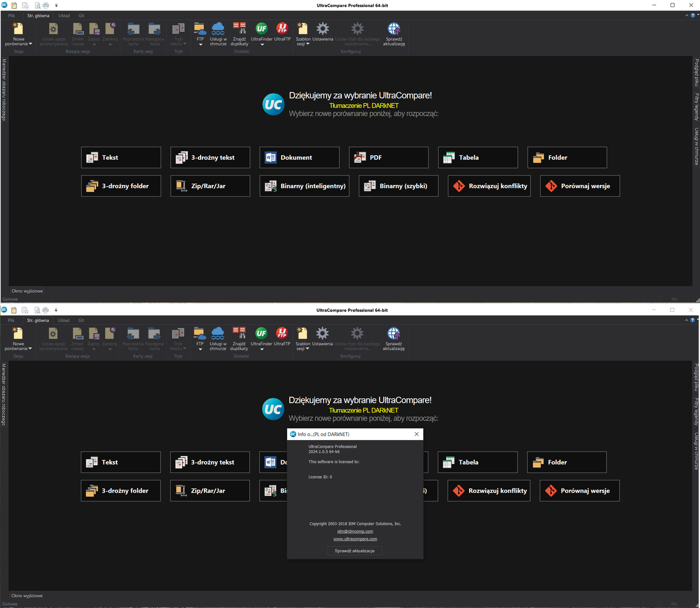Screen dimensions: 700x608
Task: Expand FTP dropdown arrow in lower window
Action: (200, 350)
